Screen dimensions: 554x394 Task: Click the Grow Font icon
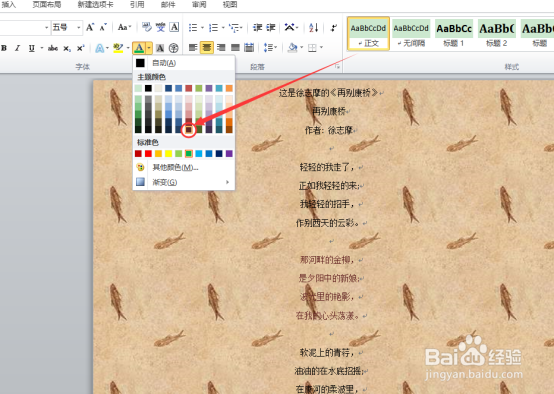[90, 27]
